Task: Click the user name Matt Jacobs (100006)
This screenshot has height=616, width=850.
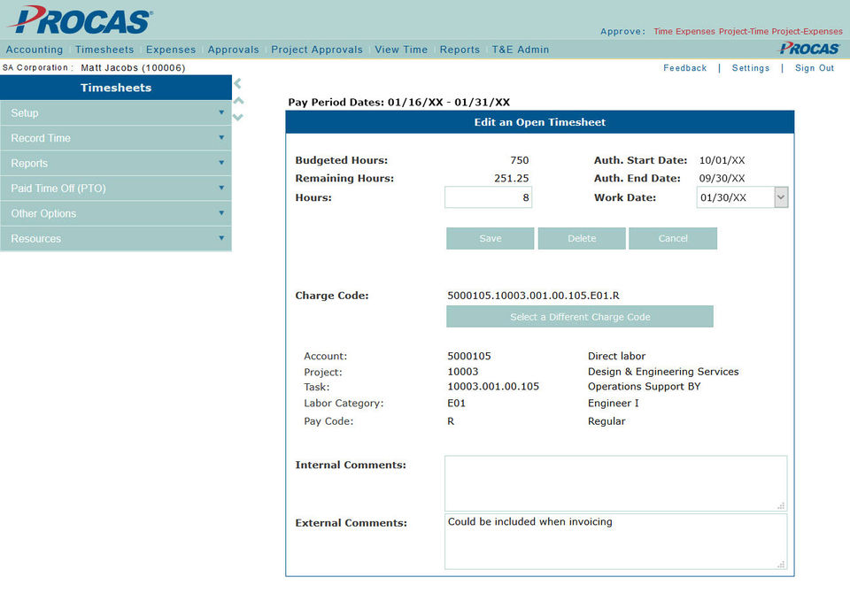Action: coord(133,68)
